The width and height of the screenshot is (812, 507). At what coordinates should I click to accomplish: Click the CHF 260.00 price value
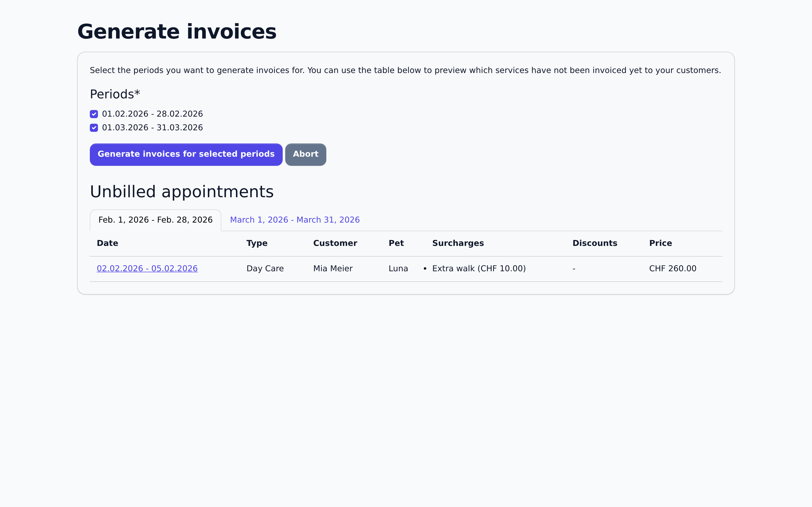click(672, 268)
